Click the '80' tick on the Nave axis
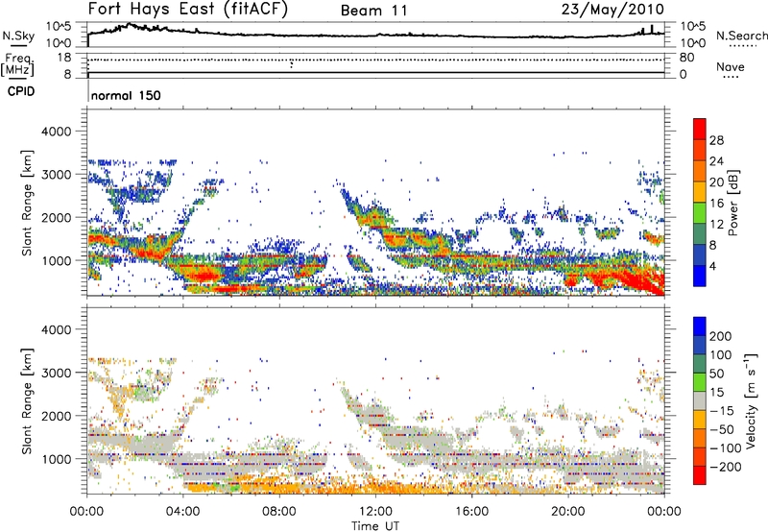Image resolution: width=768 pixels, height=532 pixels. click(x=686, y=58)
